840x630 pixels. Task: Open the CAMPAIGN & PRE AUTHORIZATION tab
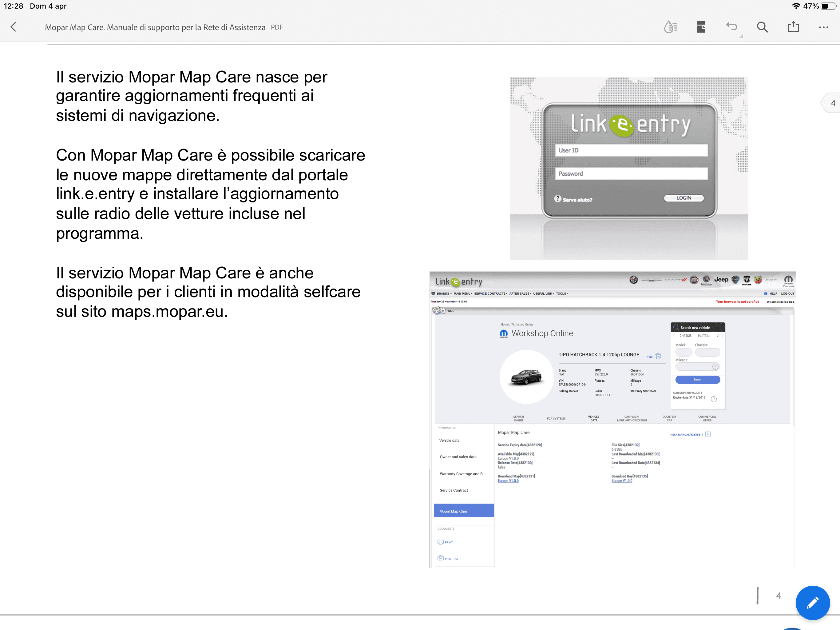[x=632, y=418]
